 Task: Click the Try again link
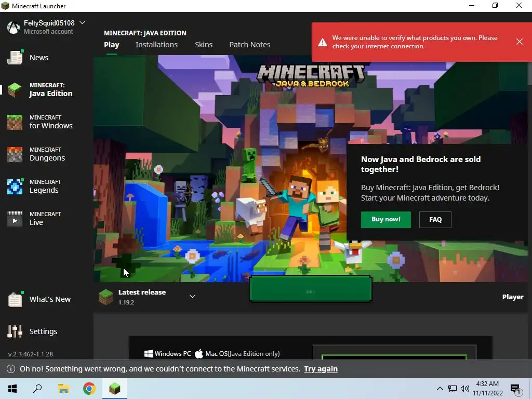[321, 369]
